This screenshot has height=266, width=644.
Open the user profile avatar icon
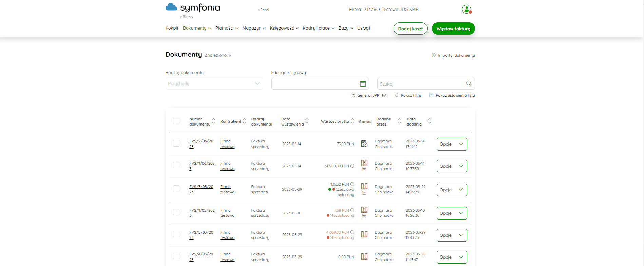click(467, 9)
